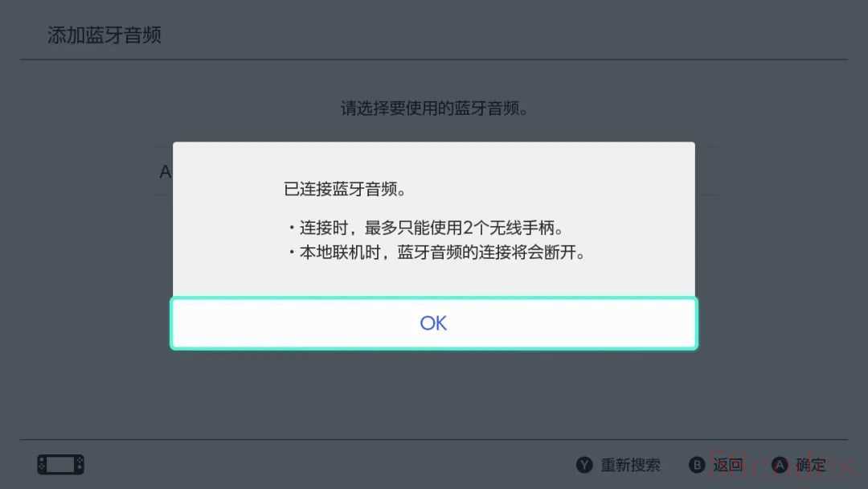Click the Y button icon
This screenshot has height=489, width=868.
(x=584, y=465)
